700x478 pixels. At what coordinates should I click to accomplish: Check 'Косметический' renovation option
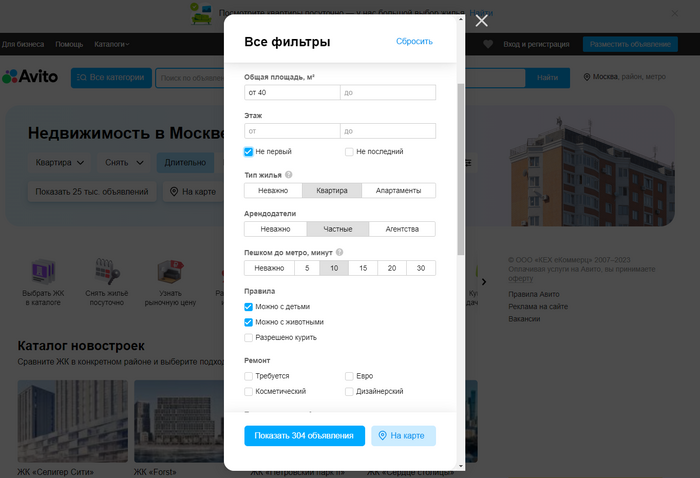[x=248, y=391]
